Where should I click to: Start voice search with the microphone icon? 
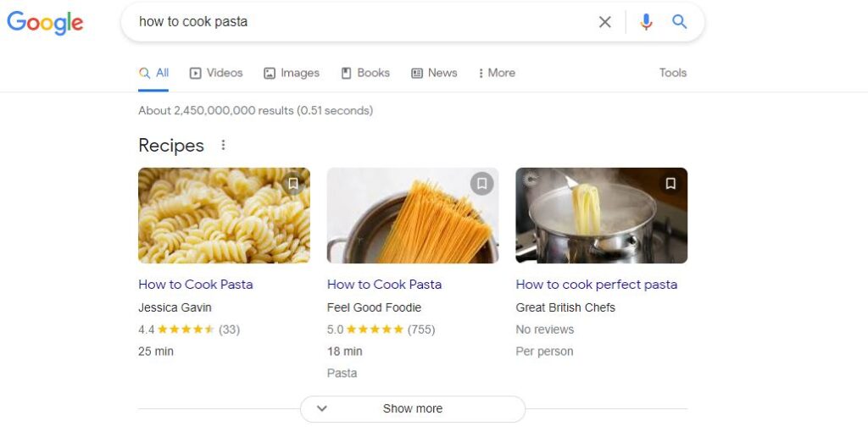(x=646, y=22)
